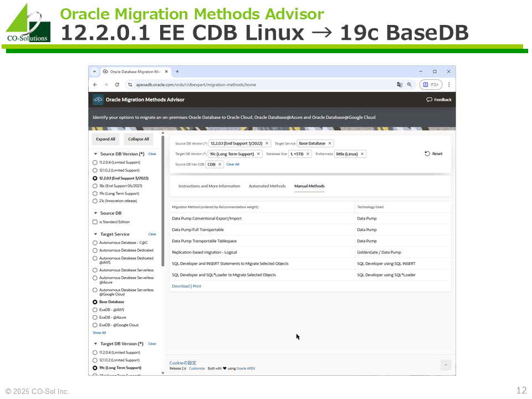This screenshot has width=532, height=399.
Task: Click the Reset button
Action: point(433,154)
